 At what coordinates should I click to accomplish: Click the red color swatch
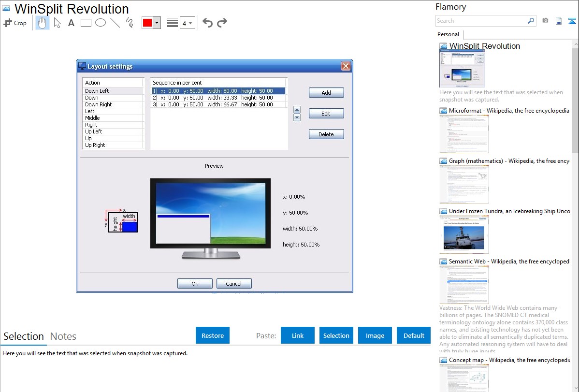pyautogui.click(x=147, y=23)
